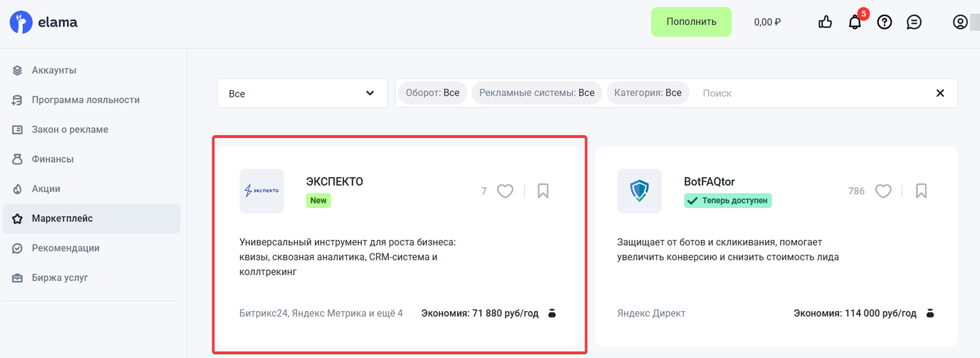Image resolution: width=980 pixels, height=358 pixels.
Task: Click the ЭКСПЕКТО logo thumbnail
Action: point(261,191)
